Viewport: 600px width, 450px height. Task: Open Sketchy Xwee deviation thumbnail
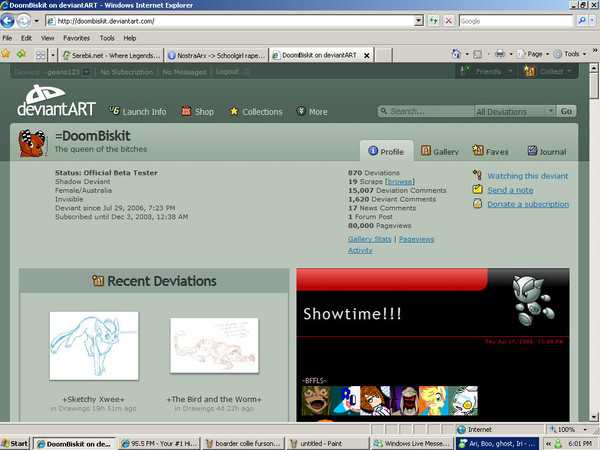[x=94, y=346]
